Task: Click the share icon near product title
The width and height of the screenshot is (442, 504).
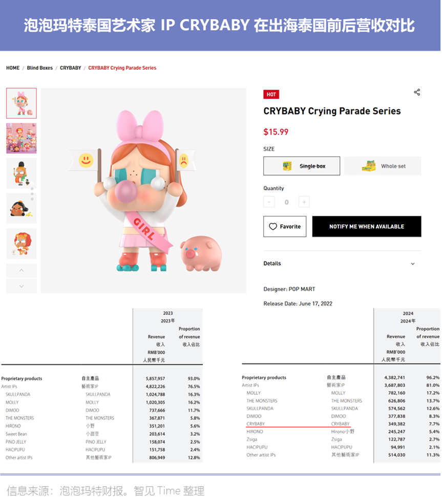Action: click(x=417, y=92)
